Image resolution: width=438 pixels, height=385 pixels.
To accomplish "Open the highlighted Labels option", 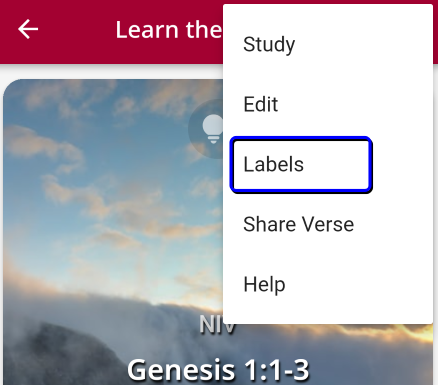I will coord(301,165).
